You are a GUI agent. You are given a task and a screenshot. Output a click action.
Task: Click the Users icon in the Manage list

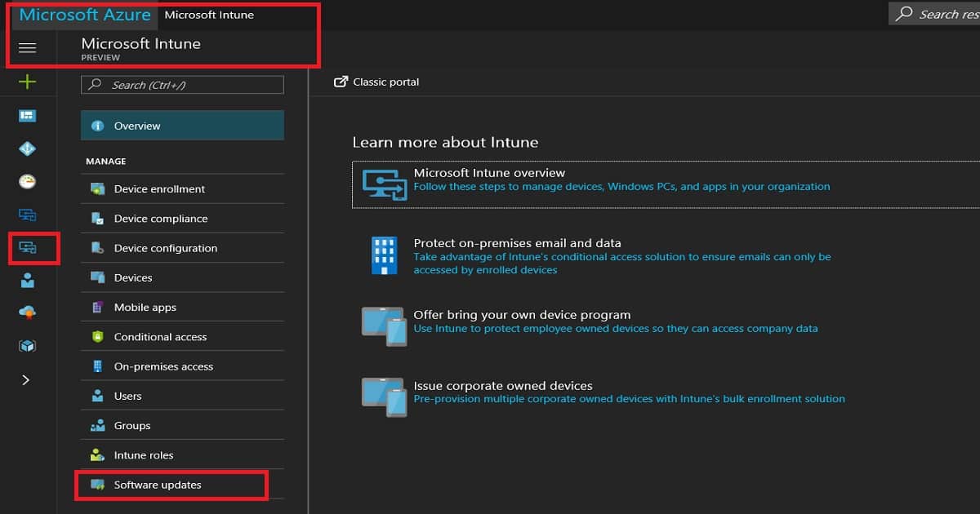pos(98,396)
